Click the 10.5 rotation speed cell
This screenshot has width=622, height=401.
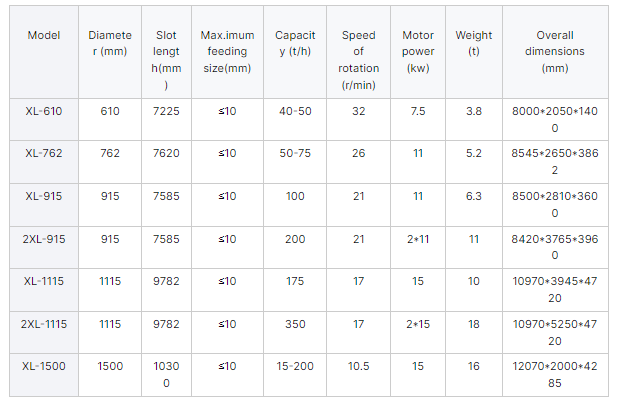358,366
